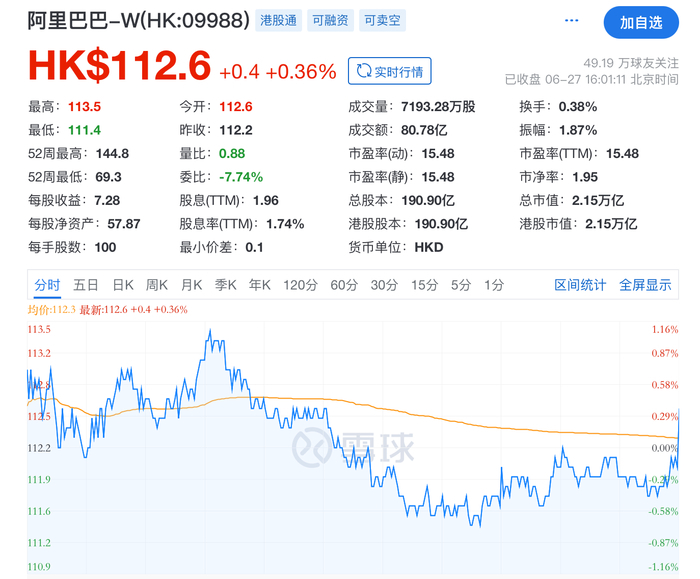Select the 5分 interval tab

pos(461,285)
